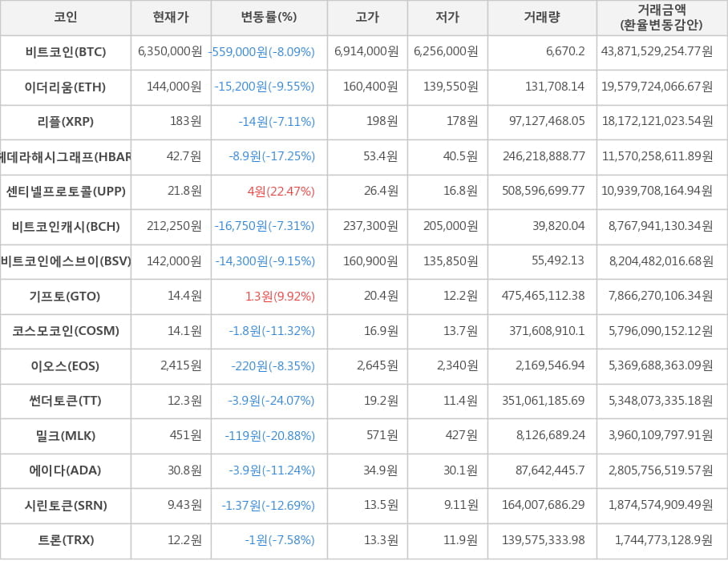Click MLK change -119원(-20.88%)
Viewport: 728px width, 561px height.
pyautogui.click(x=270, y=436)
